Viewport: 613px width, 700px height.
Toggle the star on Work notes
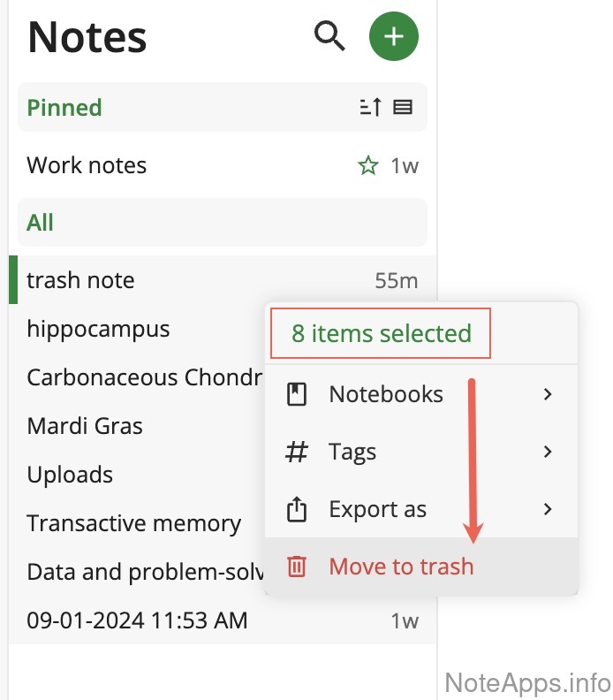coord(368,165)
